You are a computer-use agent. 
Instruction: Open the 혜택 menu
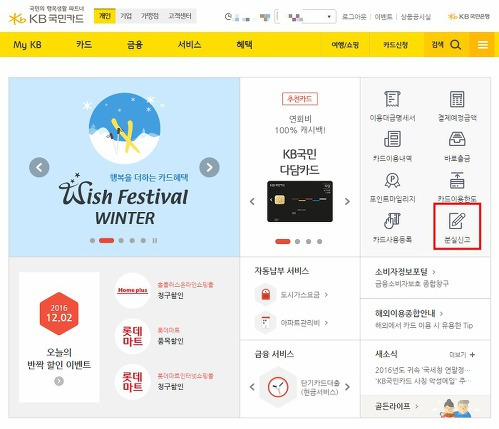[244, 45]
